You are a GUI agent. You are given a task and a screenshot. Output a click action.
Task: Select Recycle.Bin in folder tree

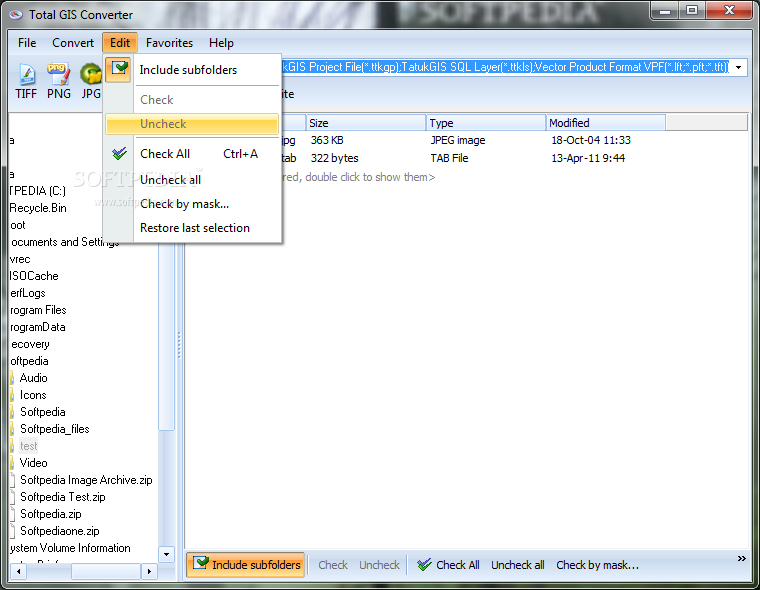38,208
